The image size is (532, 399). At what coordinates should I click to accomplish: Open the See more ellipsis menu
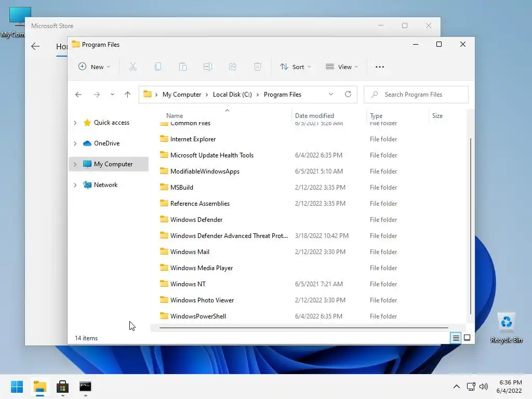(380, 67)
